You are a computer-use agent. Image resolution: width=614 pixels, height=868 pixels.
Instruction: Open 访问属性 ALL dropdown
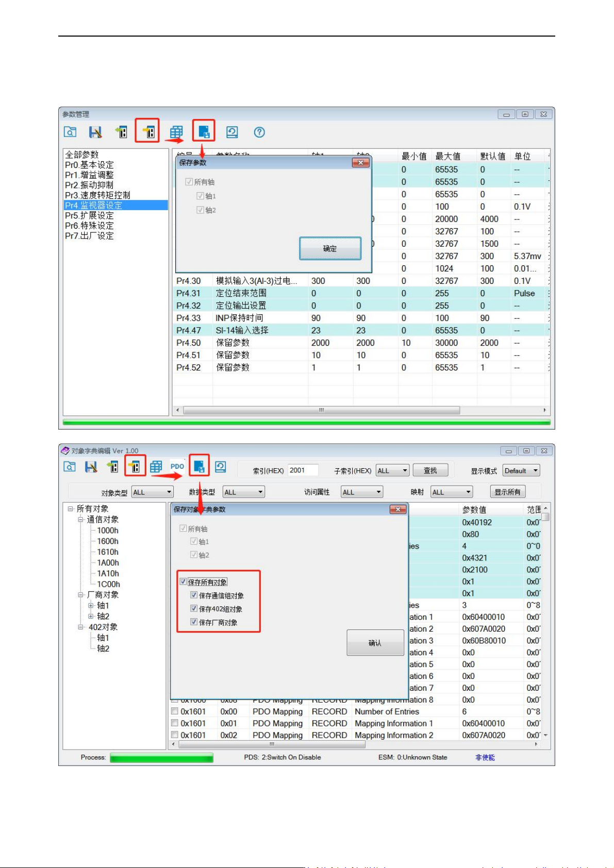[362, 492]
